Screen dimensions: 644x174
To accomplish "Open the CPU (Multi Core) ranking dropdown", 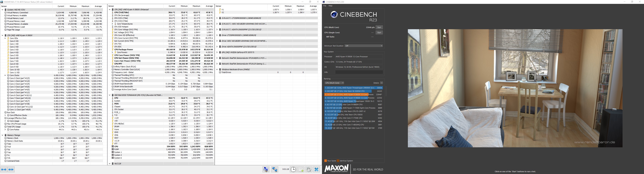I will (334, 83).
